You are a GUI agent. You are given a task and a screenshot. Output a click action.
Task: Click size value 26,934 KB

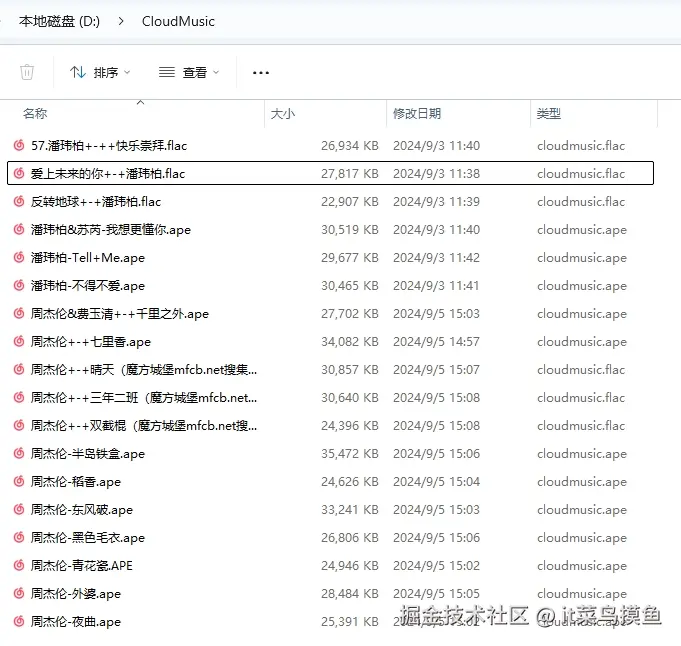[x=350, y=146]
